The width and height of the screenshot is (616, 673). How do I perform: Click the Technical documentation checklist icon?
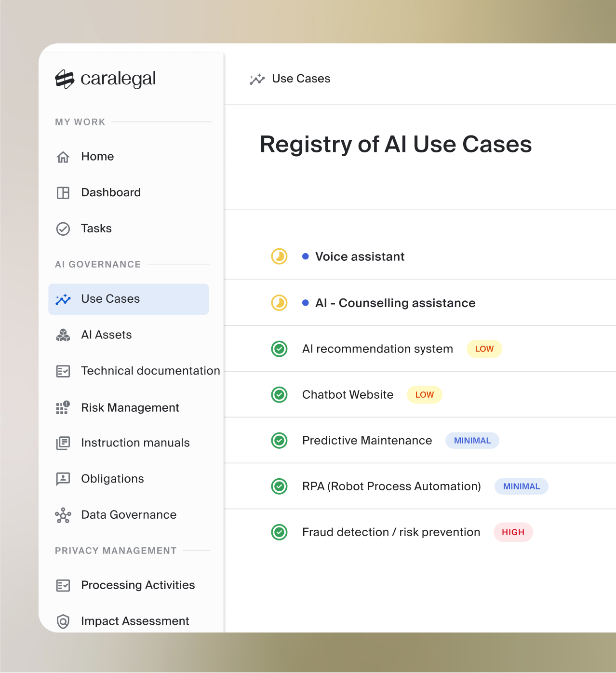click(x=63, y=371)
